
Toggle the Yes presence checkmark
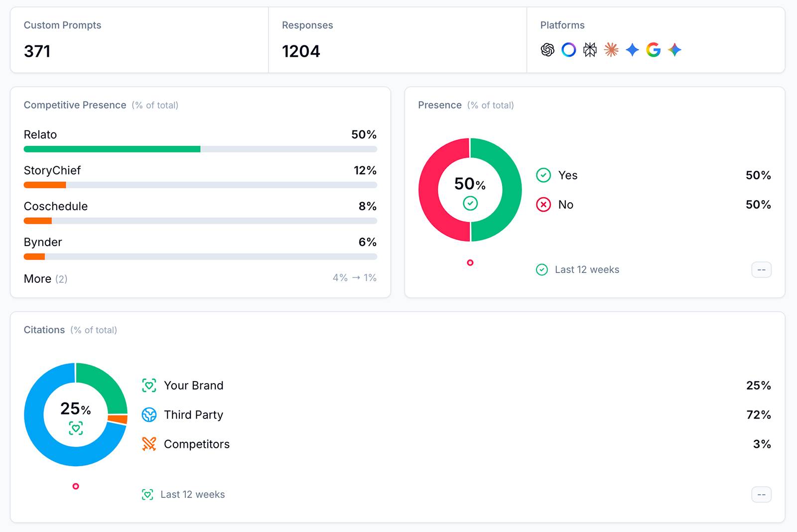tap(543, 175)
